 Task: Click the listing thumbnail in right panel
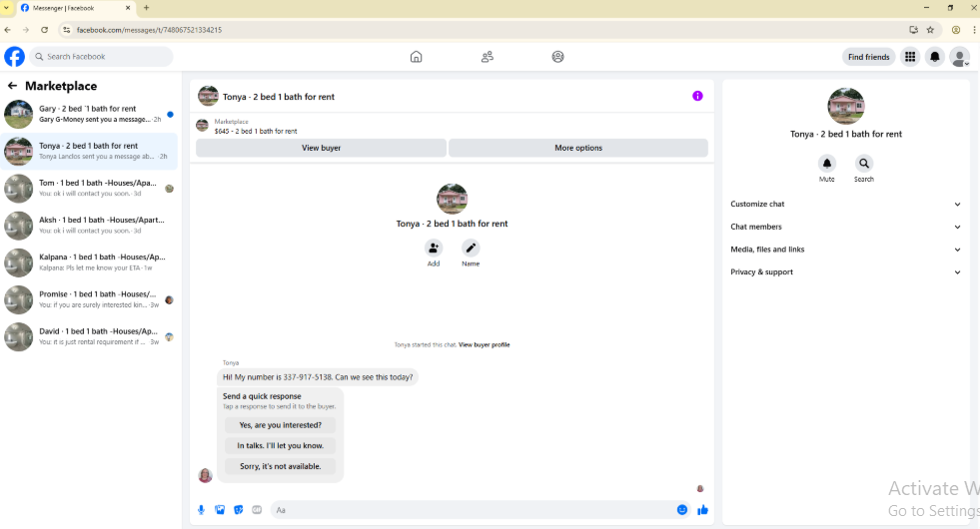(x=845, y=106)
